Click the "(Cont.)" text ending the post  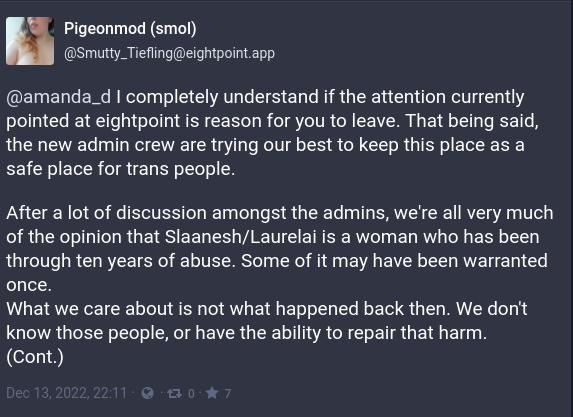[35, 357]
